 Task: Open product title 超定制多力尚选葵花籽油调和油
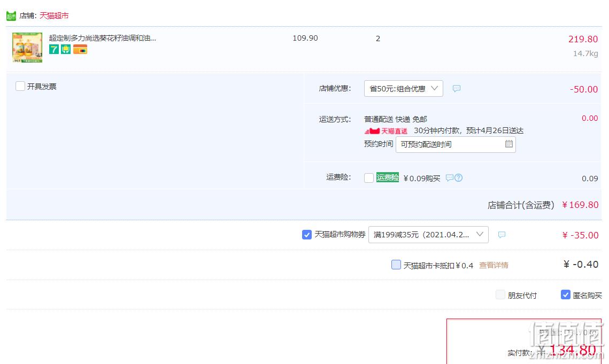103,38
